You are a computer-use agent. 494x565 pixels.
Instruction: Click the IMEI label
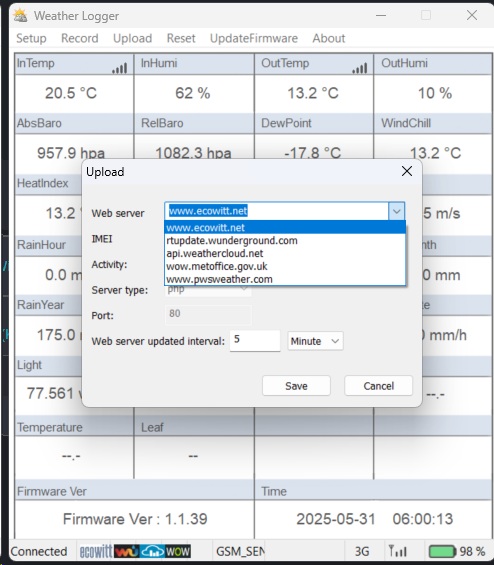pos(102,239)
